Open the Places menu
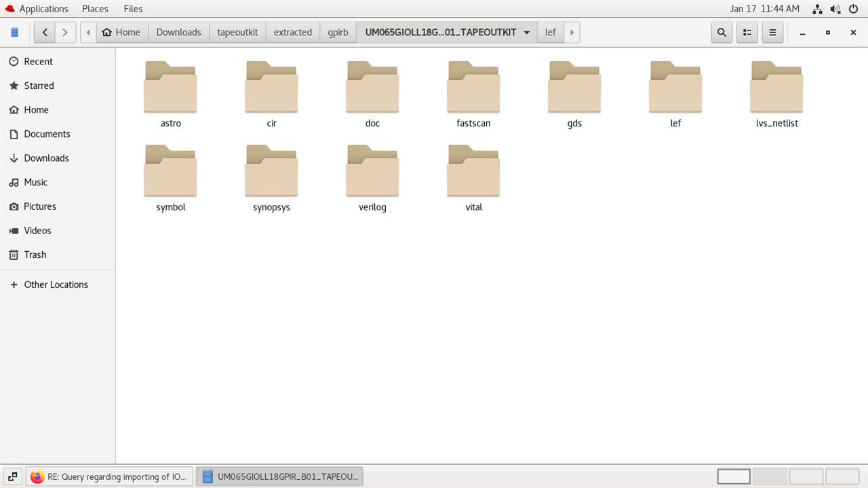868x488 pixels. click(x=95, y=9)
